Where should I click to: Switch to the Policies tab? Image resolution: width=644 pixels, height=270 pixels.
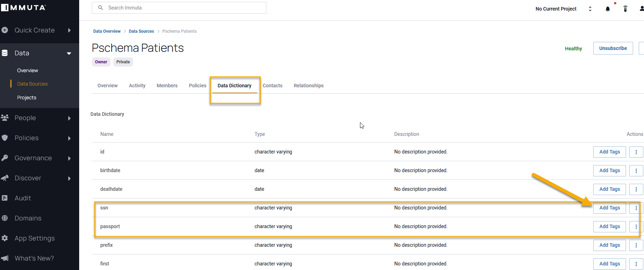[198, 86]
